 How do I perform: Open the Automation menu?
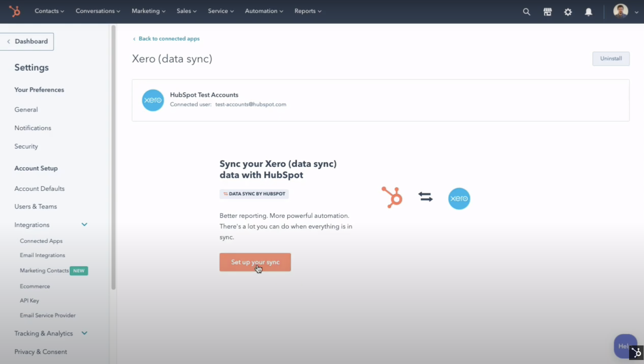coord(264,11)
